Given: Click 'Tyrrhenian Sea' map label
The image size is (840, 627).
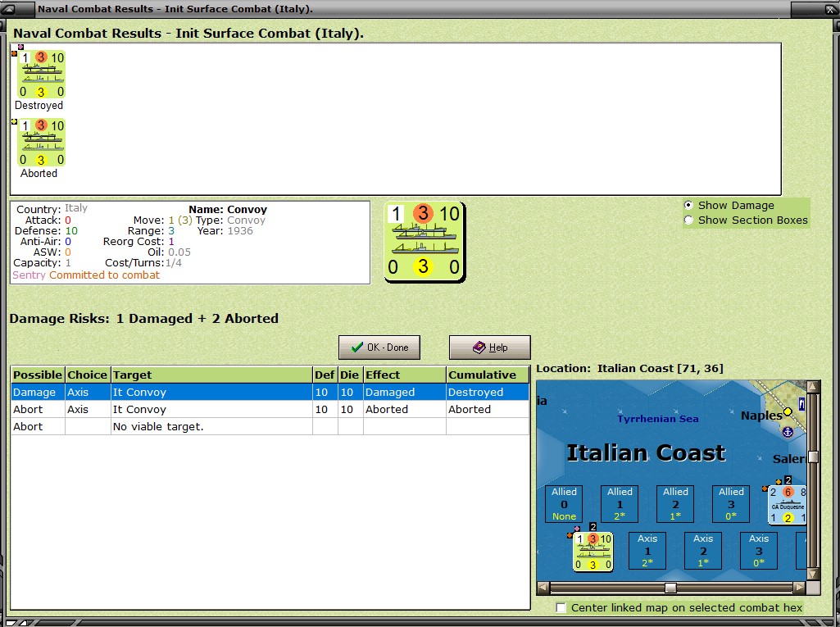Looking at the screenshot, I should 658,419.
